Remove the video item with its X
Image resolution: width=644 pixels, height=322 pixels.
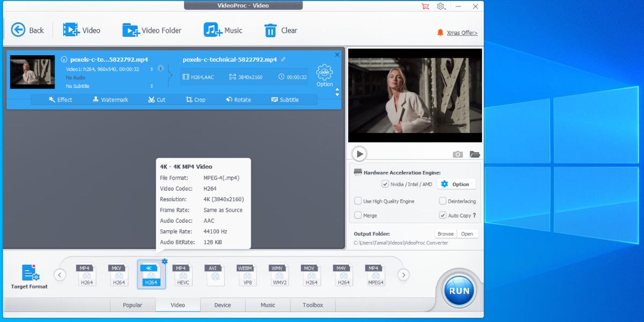coord(337,55)
